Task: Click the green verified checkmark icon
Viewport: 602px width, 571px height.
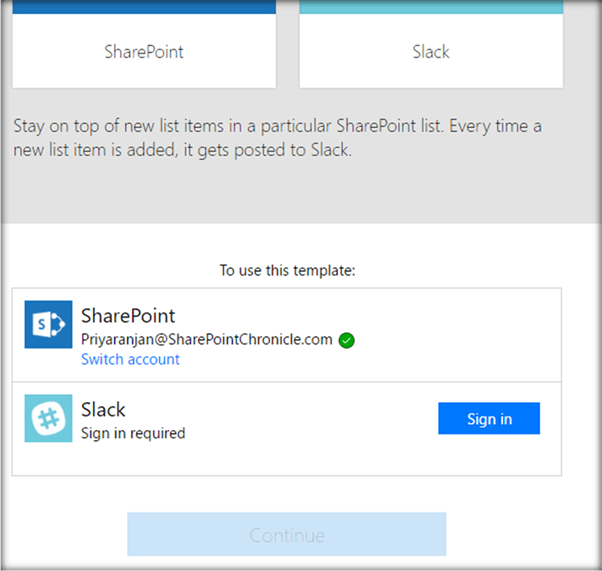Action: [x=346, y=340]
